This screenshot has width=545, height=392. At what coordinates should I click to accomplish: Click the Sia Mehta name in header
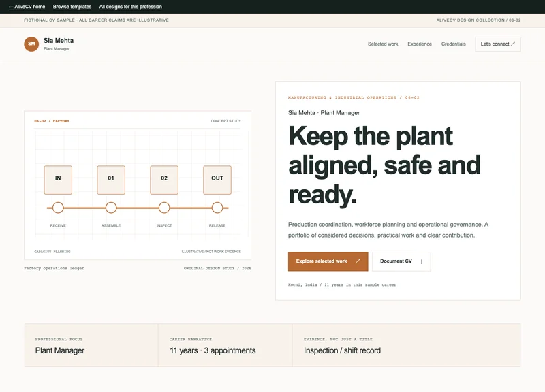click(59, 41)
